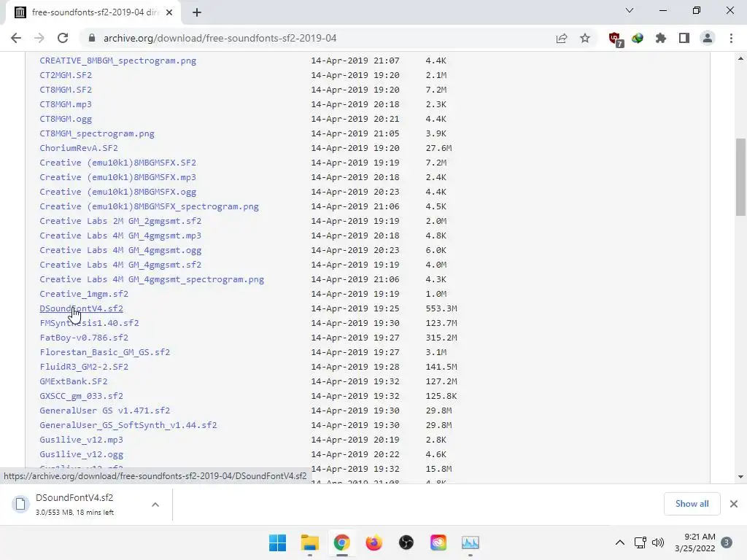Show hidden system tray icons
The height and width of the screenshot is (560, 747).
620,542
